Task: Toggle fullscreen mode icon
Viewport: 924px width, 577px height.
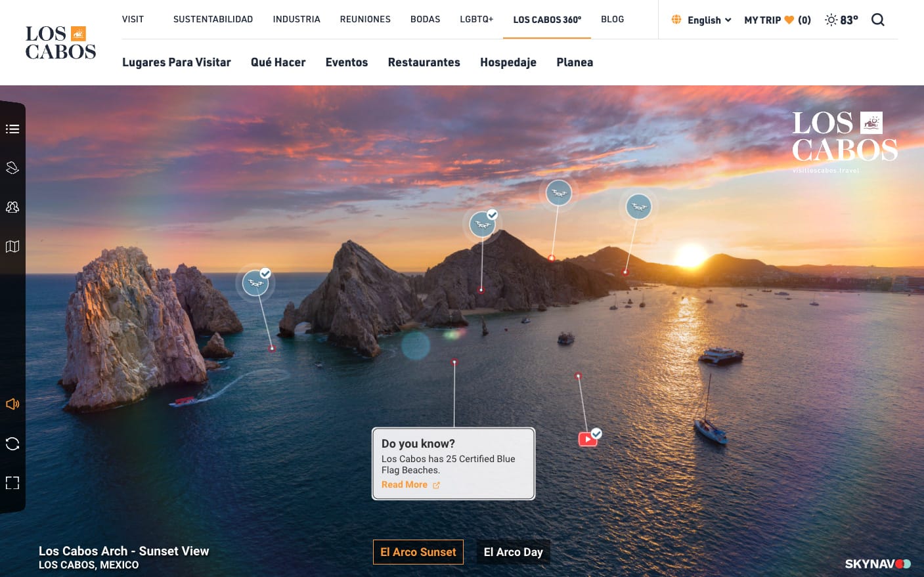Action: (x=12, y=483)
